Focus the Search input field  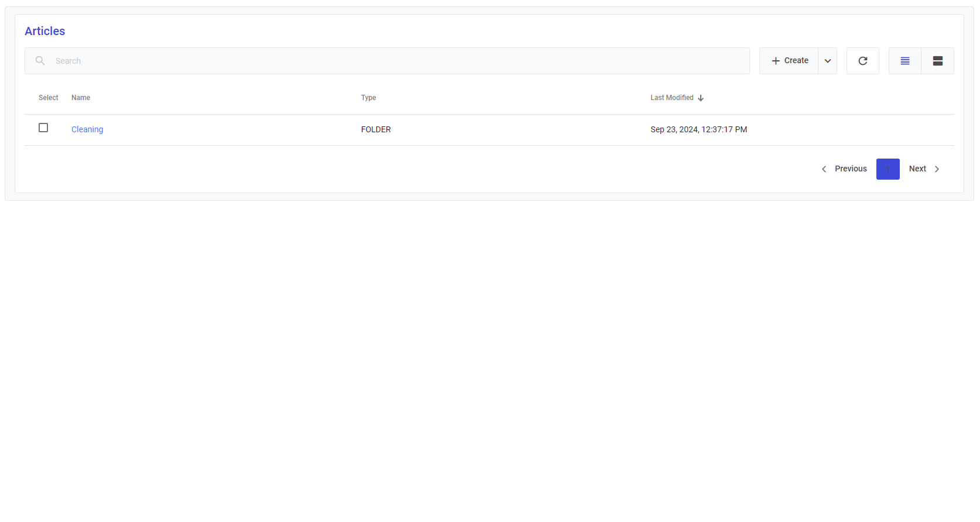point(398,61)
